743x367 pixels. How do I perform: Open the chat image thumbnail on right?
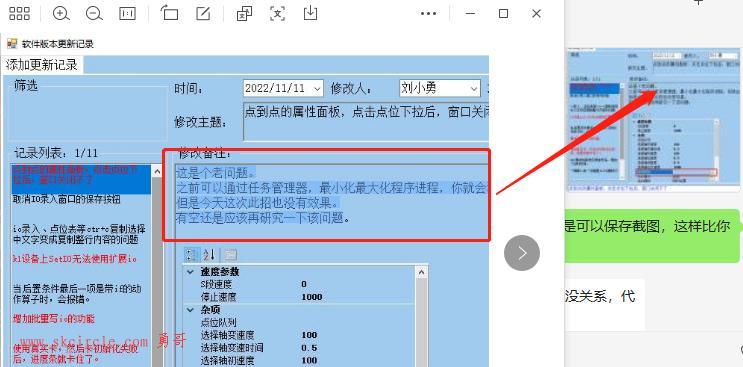(654, 120)
